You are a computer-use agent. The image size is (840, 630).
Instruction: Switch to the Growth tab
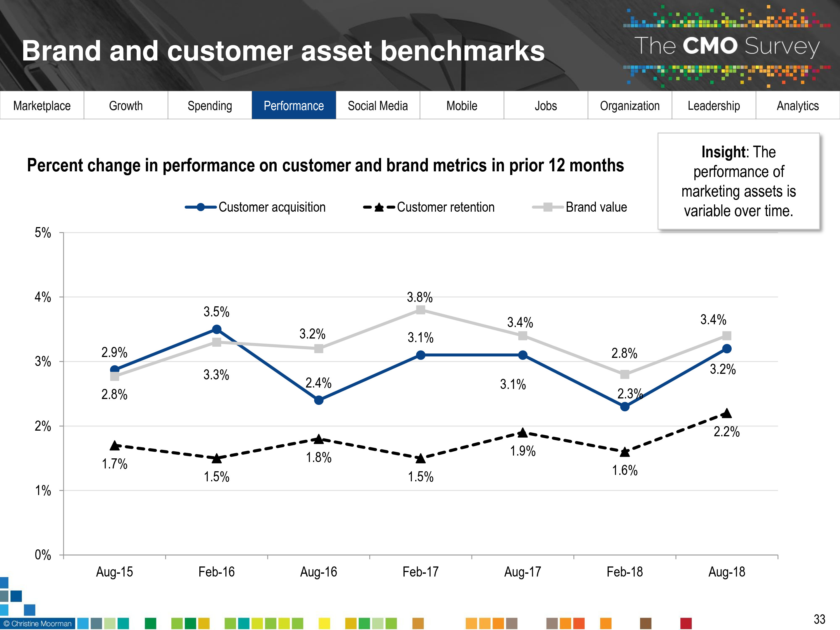(x=126, y=106)
